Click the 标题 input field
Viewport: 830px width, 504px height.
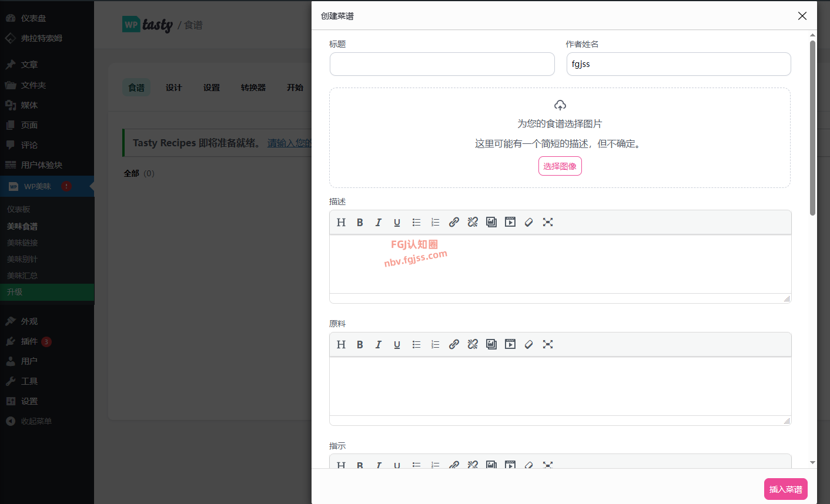tap(442, 64)
